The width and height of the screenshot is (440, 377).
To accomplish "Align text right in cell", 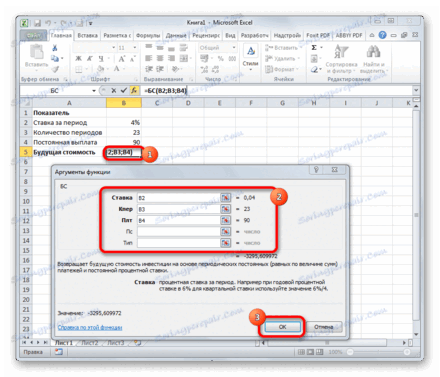I will point(171,59).
